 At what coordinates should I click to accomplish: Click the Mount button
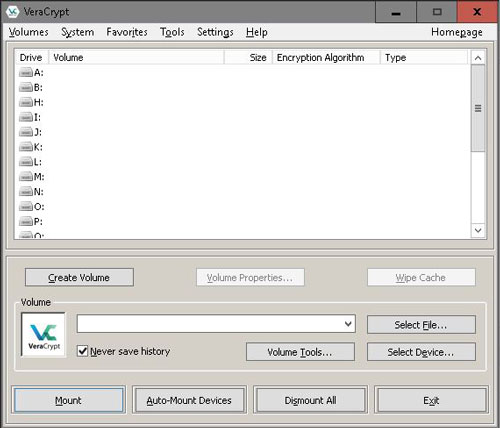pos(69,400)
